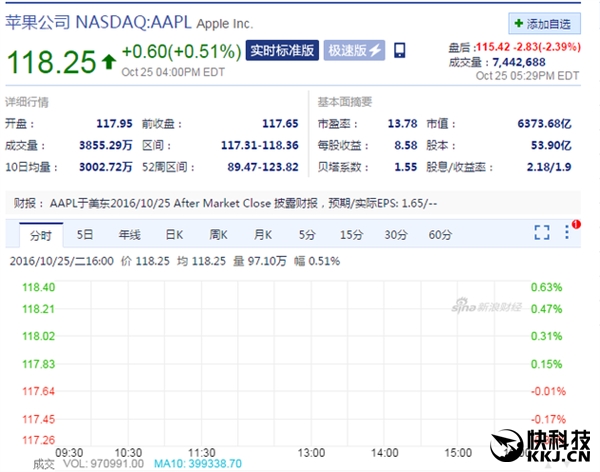Open the 月K monthly candlestick chart
Screen dimensions: 600x472
click(x=262, y=234)
